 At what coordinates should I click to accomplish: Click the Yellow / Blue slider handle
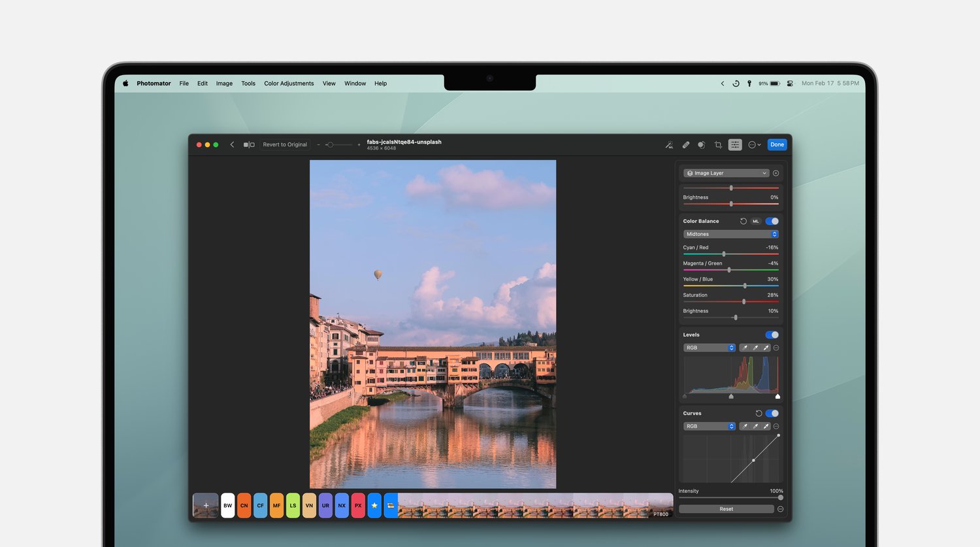pos(745,286)
